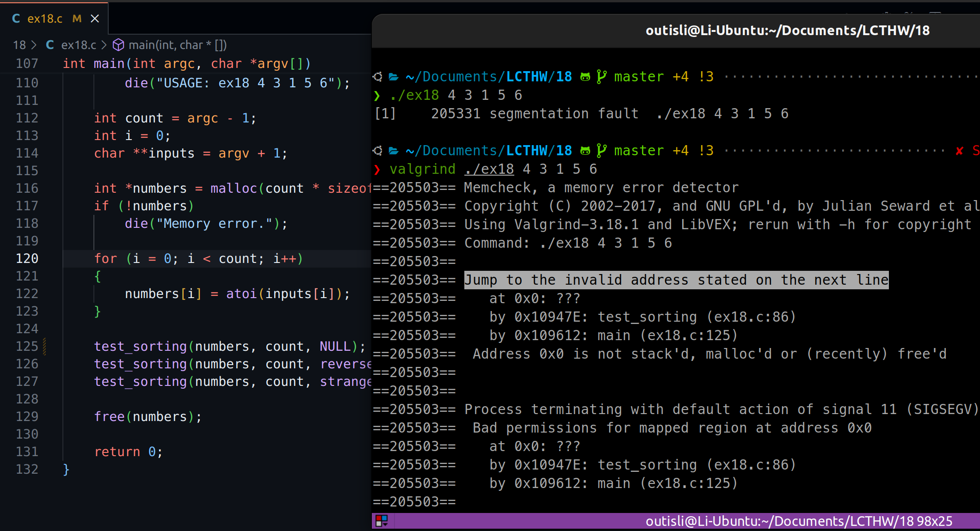
Task: Click git branch icon in first prompt
Action: pos(601,76)
